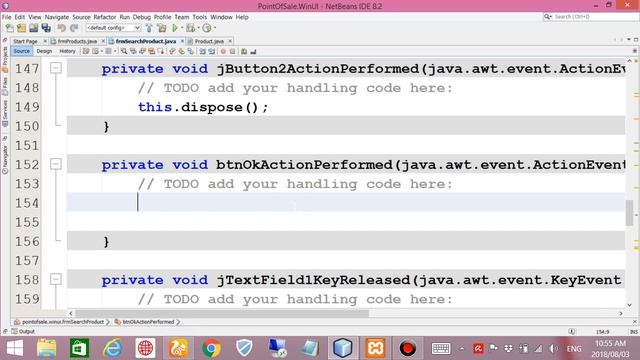Click in the Search (Ctrl+I) field
Screen dimensions: 640x360
(x=590, y=17)
